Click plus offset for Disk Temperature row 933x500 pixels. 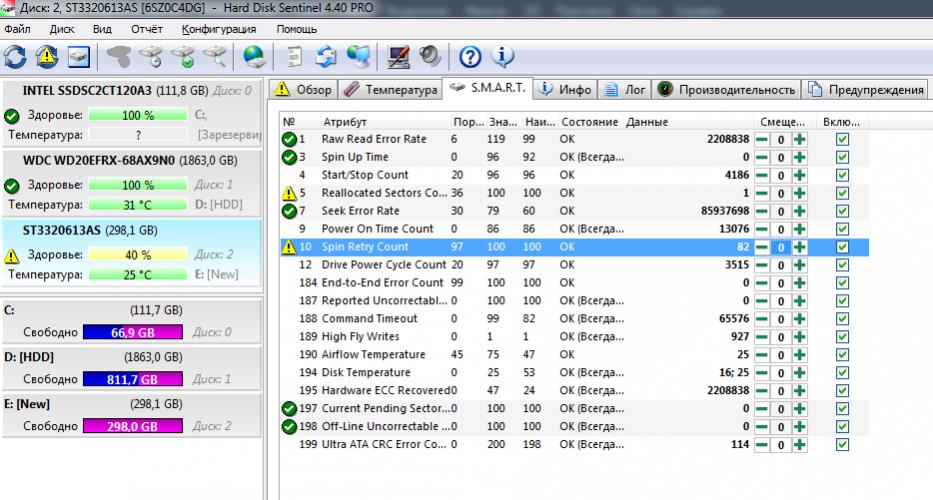(799, 373)
